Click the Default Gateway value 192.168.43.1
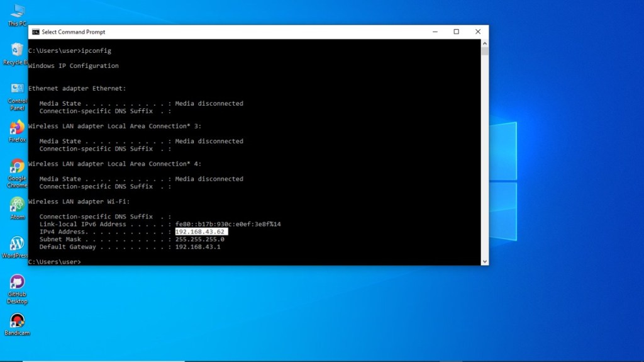This screenshot has height=362, width=644. (x=197, y=247)
